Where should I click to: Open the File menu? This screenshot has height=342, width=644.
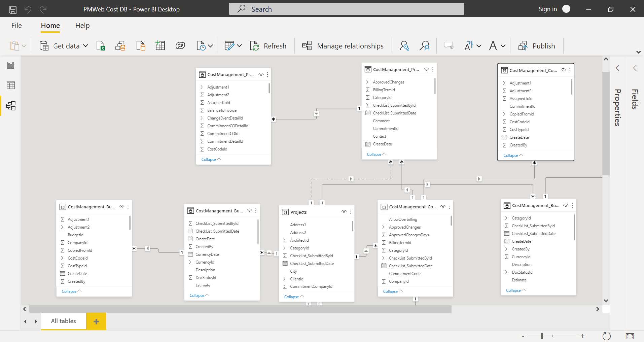pos(16,26)
